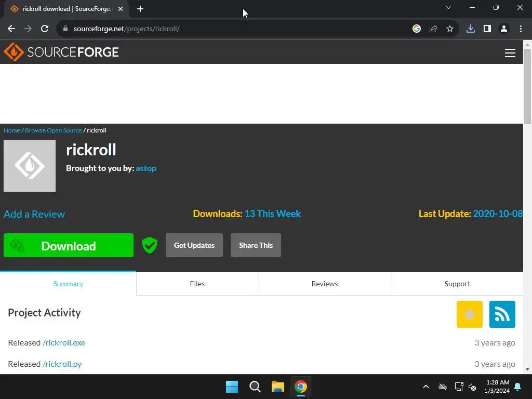Click Share This button
The image size is (532, 399).
click(x=256, y=245)
